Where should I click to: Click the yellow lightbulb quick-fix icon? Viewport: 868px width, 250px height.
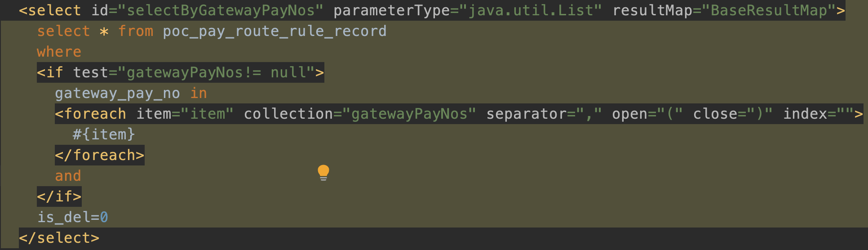click(323, 172)
